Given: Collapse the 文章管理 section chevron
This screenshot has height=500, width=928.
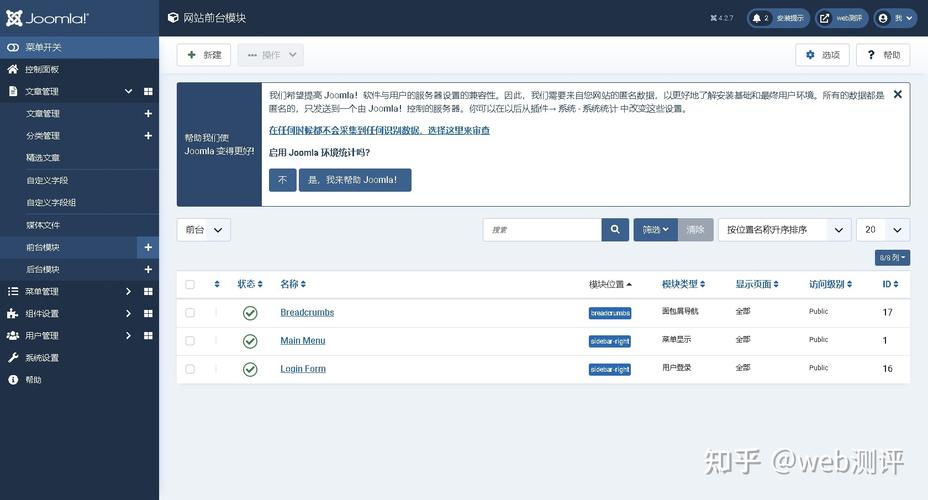Looking at the screenshot, I should (128, 91).
